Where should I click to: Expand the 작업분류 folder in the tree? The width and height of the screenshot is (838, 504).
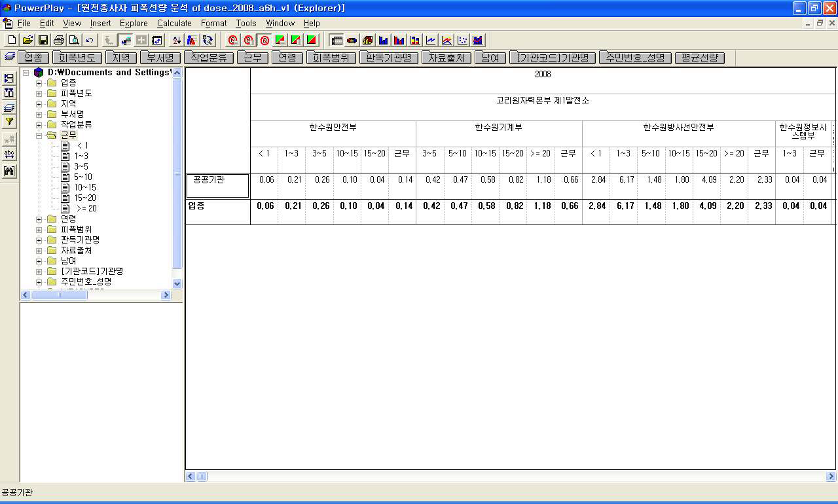click(39, 124)
